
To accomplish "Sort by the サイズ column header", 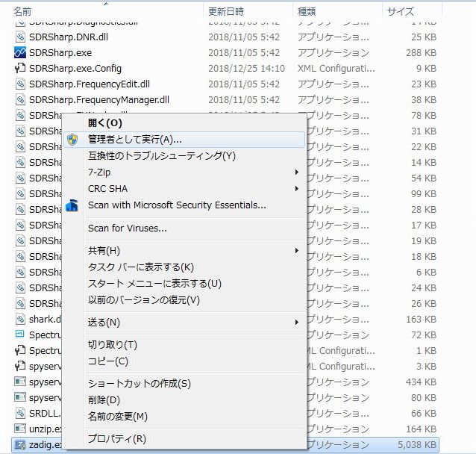I will click(401, 11).
